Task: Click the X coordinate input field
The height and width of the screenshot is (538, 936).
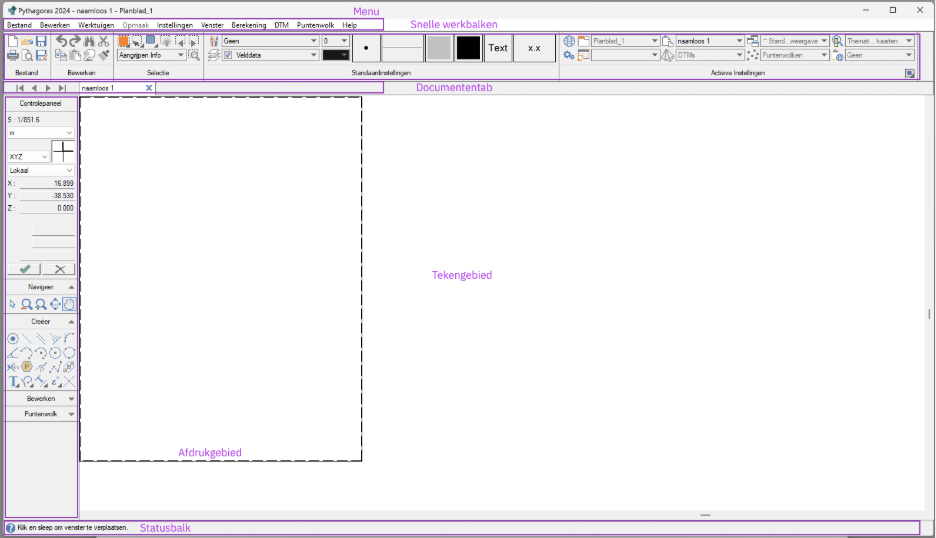Action: click(x=47, y=183)
